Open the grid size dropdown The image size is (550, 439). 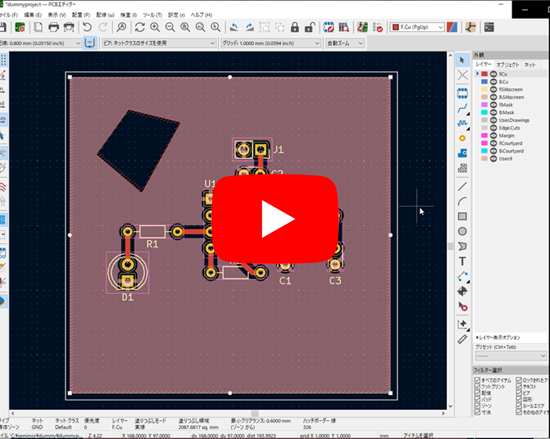(270, 43)
